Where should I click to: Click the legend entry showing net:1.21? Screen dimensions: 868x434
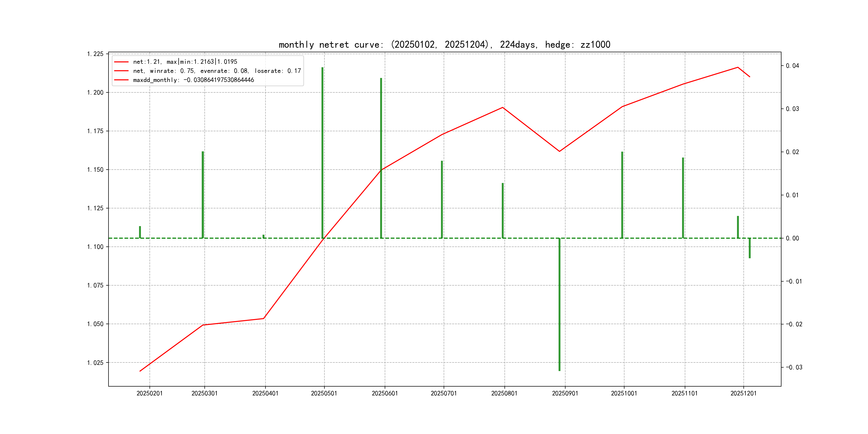(185, 62)
